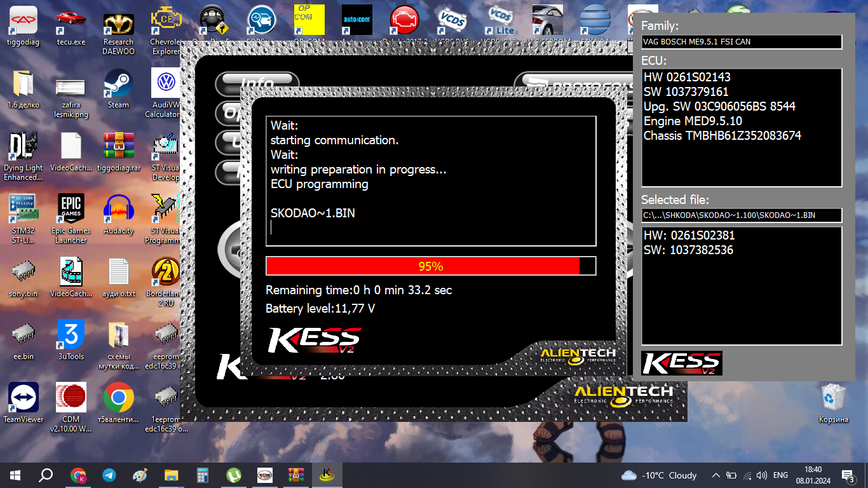868x488 pixels.
Task: Expand the hidden system tray icons
Action: coord(716,475)
